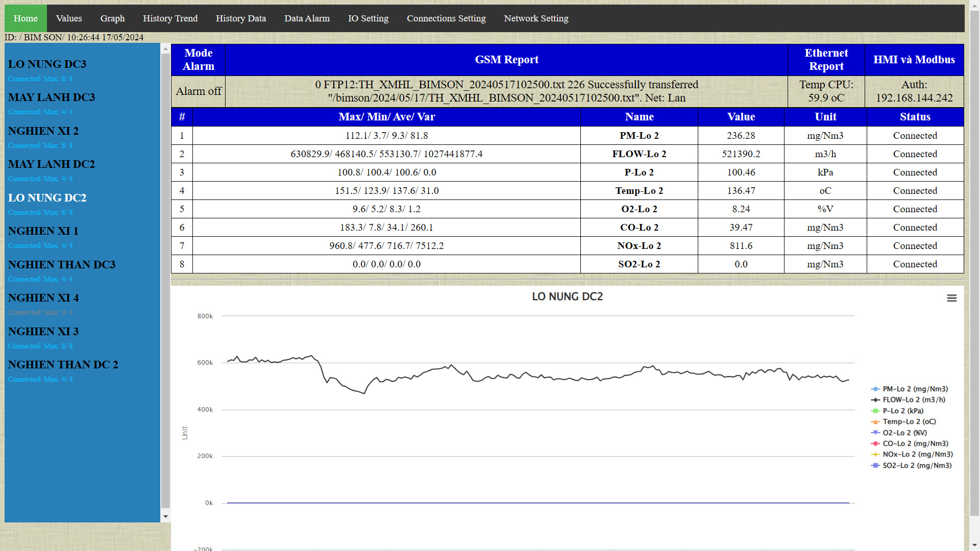Click the CO-Lo 2 legend marker
Image resolution: width=980 pixels, height=551 pixels.
click(875, 444)
